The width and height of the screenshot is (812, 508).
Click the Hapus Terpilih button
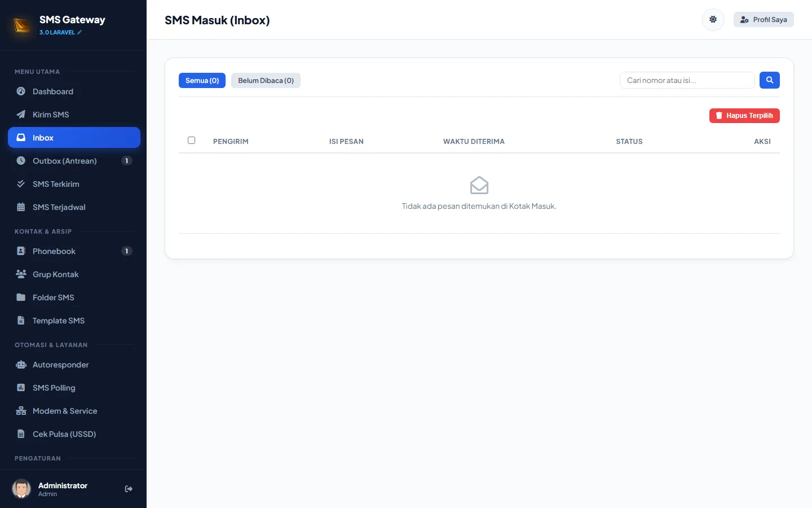click(744, 116)
